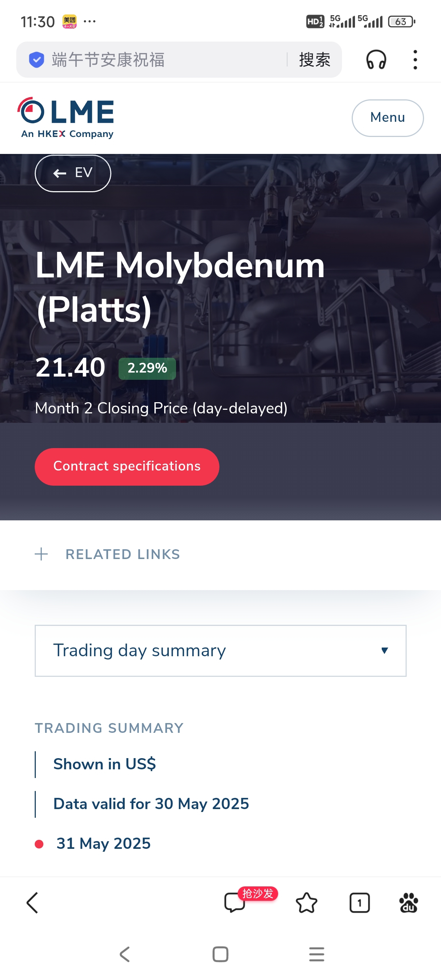Image resolution: width=441 pixels, height=980 pixels.
Task: Tap the Baidu paw home icon
Action: tap(408, 902)
